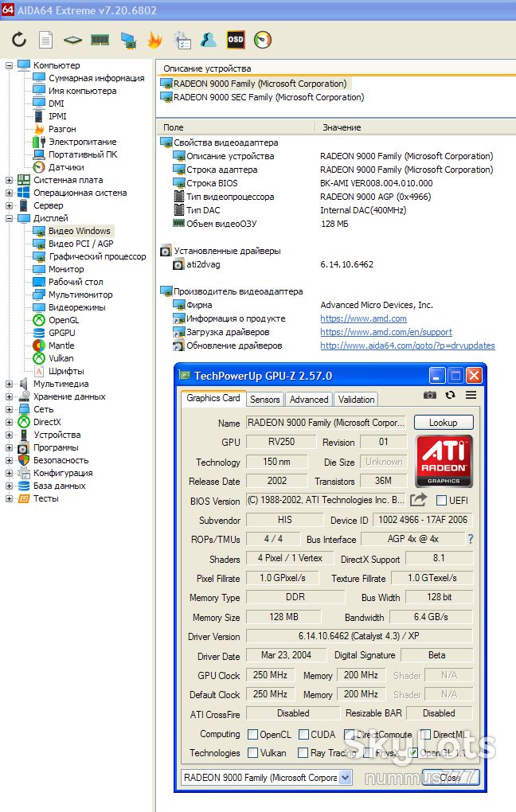Click GPU-Z refresh arrows icon

[x=450, y=395]
